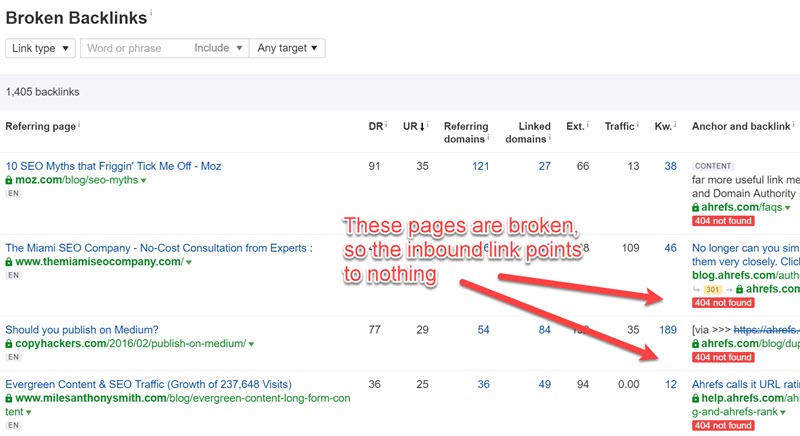Click Linked domains column header
This screenshot has height=436, width=800.
click(528, 133)
